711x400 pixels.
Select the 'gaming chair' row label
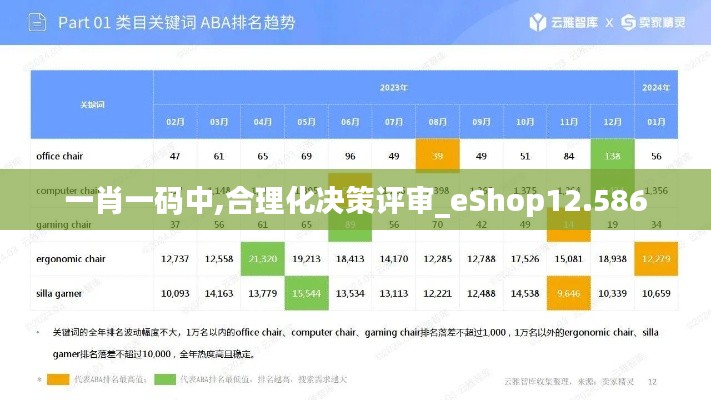click(x=63, y=224)
